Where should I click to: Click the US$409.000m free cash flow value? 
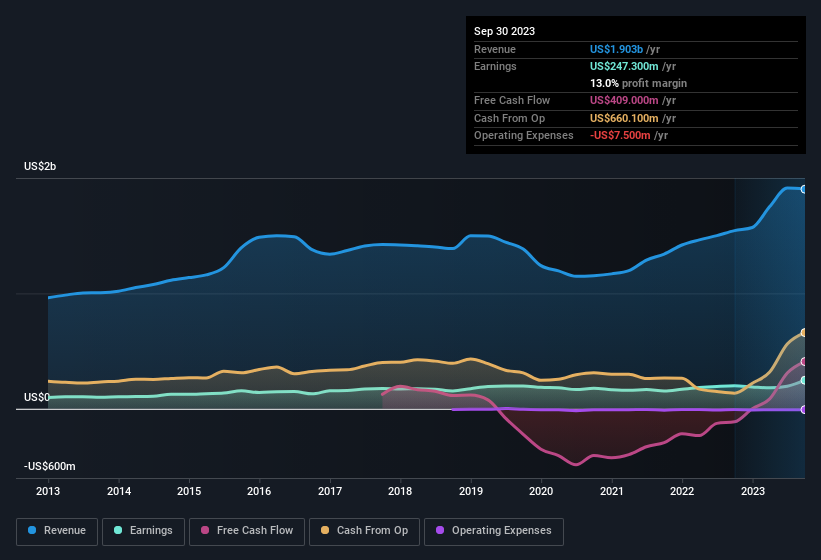click(x=624, y=100)
